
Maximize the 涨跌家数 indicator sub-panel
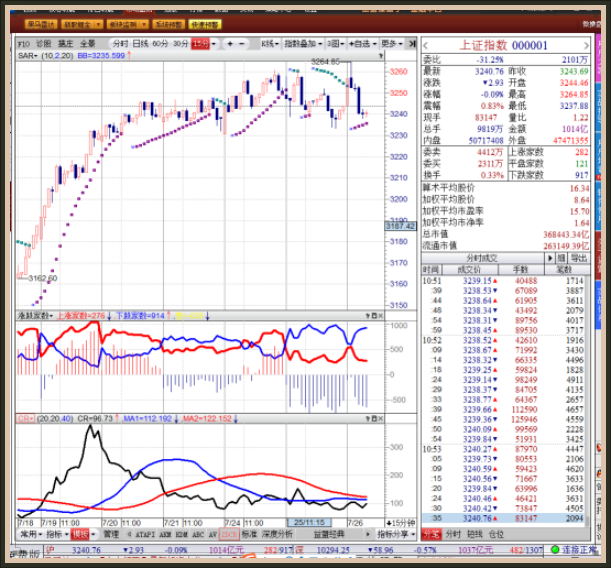click(x=374, y=316)
